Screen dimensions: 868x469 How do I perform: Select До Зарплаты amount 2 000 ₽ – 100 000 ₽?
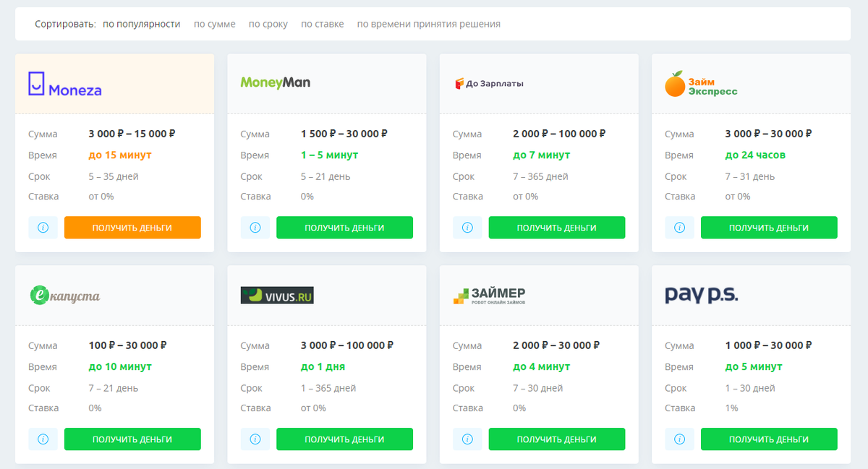[x=559, y=134]
